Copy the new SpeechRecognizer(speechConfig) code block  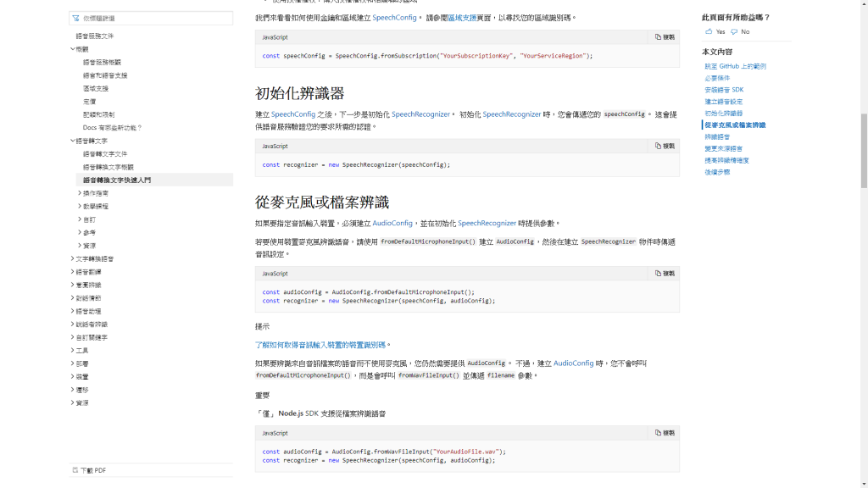tap(665, 146)
